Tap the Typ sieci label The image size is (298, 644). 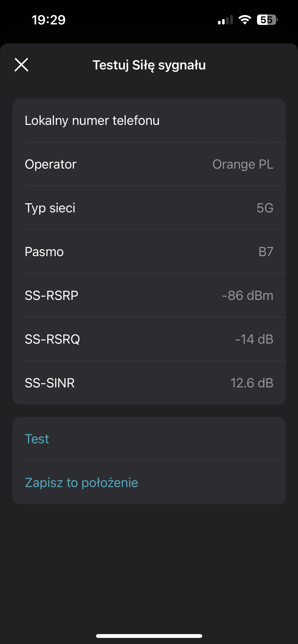tap(50, 208)
